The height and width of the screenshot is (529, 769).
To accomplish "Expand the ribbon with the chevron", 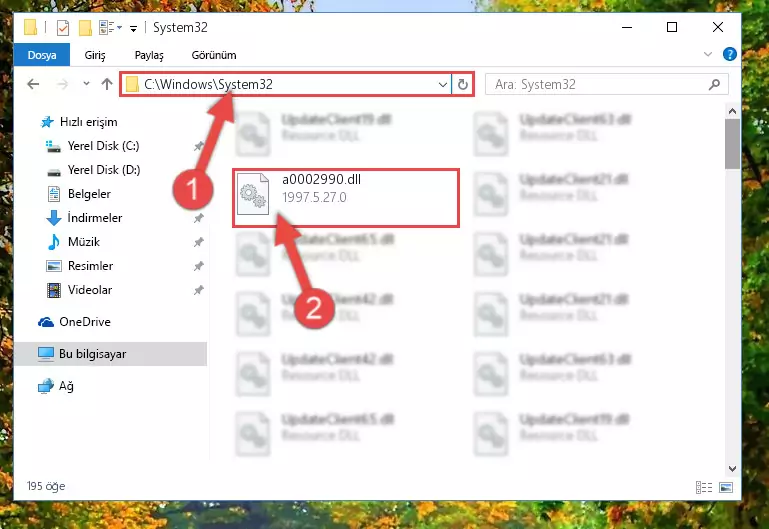I will coord(708,54).
